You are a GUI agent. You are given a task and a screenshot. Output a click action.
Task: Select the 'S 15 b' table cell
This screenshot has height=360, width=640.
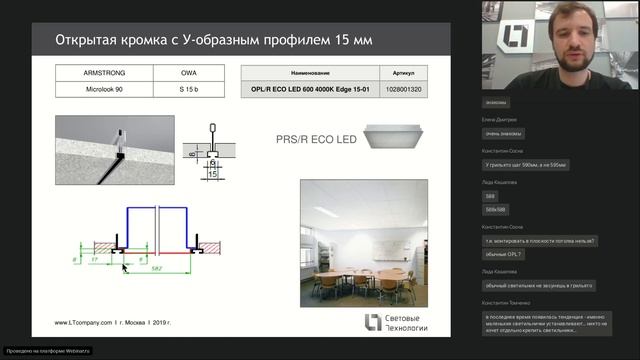[189, 89]
